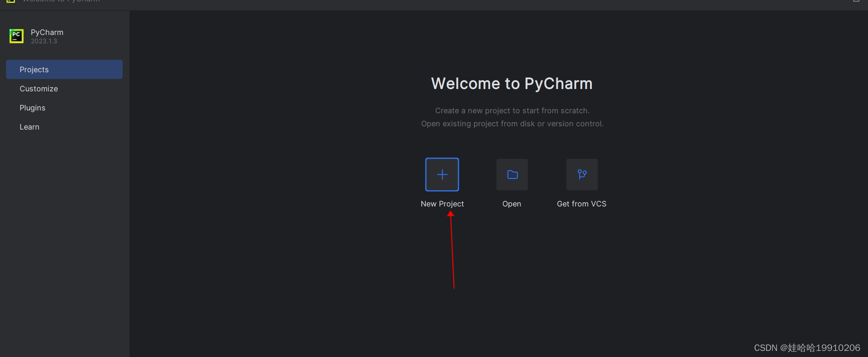The height and width of the screenshot is (357, 868).
Task: Select the Projects tab
Action: tap(64, 69)
